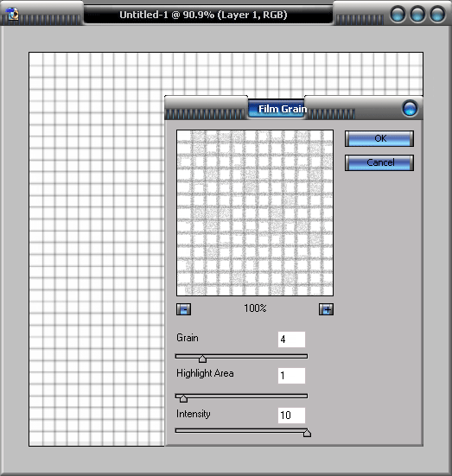
Task: Click the Grain value input field
Action: 291,340
